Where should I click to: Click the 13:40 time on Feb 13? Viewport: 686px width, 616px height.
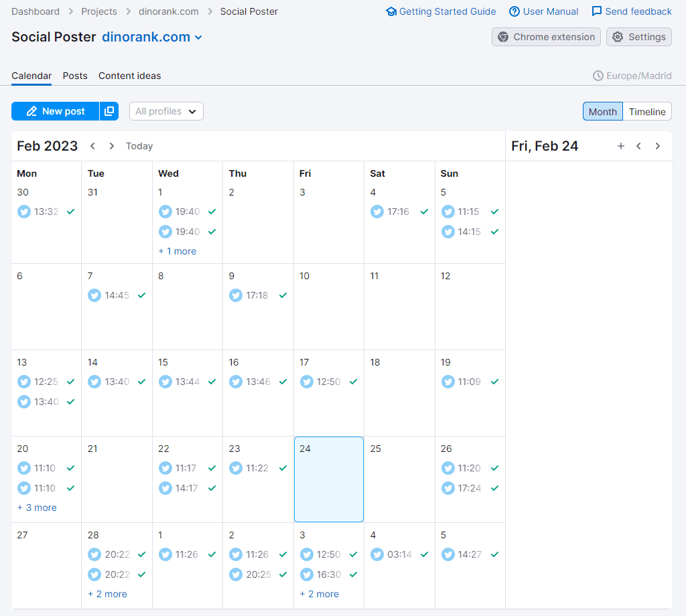[x=46, y=402]
